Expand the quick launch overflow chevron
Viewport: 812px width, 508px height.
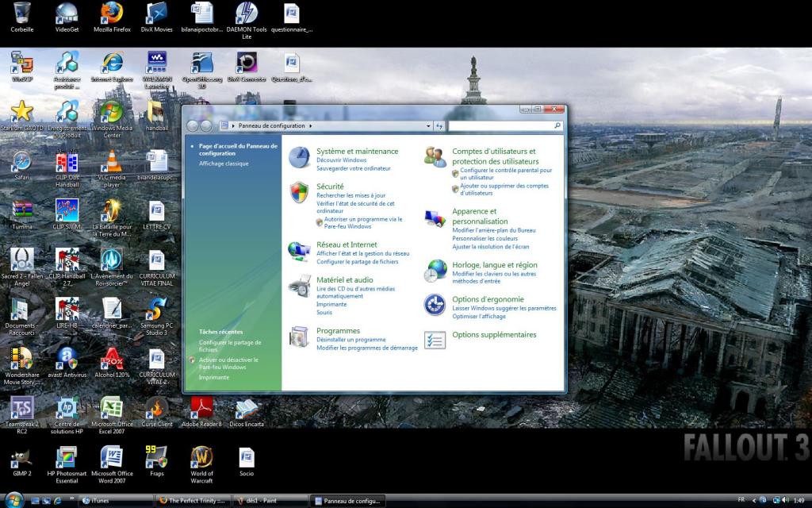tap(71, 500)
